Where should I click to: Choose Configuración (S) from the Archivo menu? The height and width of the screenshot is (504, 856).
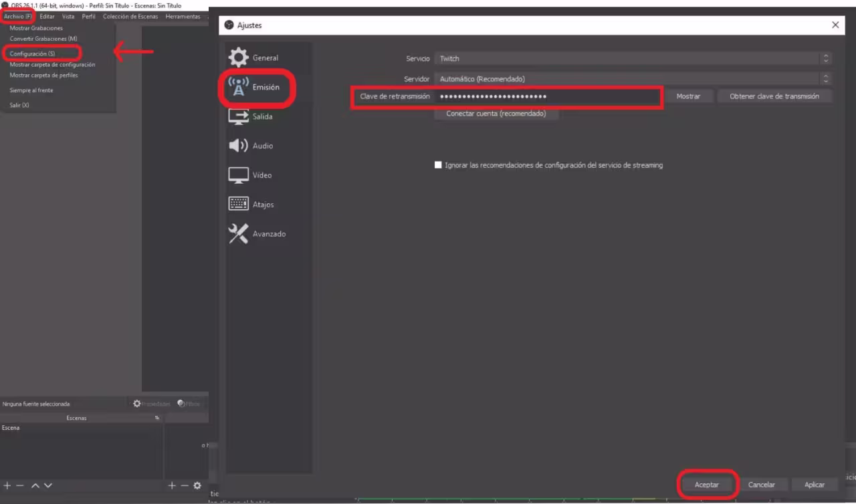32,53
